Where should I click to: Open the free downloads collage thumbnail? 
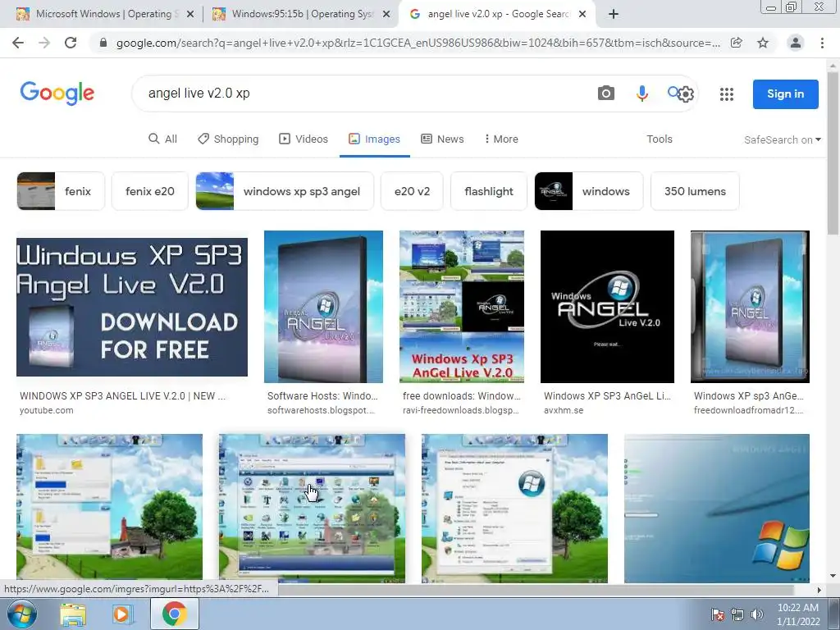(x=462, y=307)
